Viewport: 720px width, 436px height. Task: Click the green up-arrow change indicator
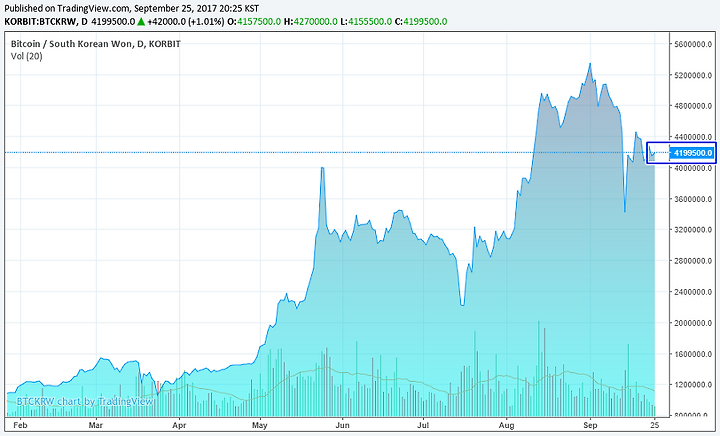pos(141,22)
